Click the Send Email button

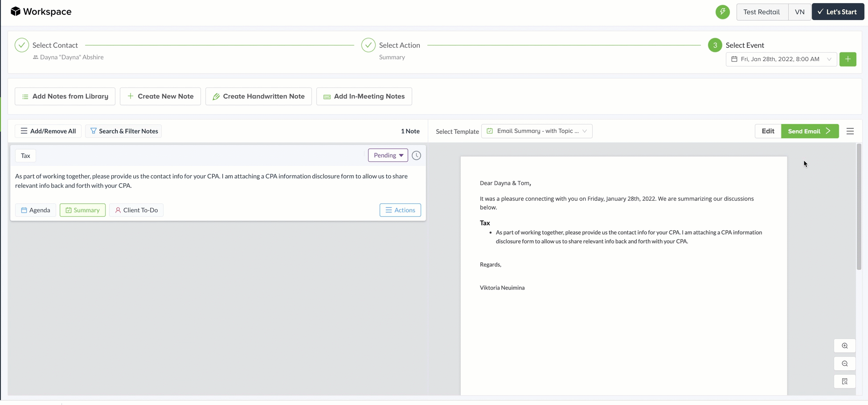pyautogui.click(x=810, y=131)
